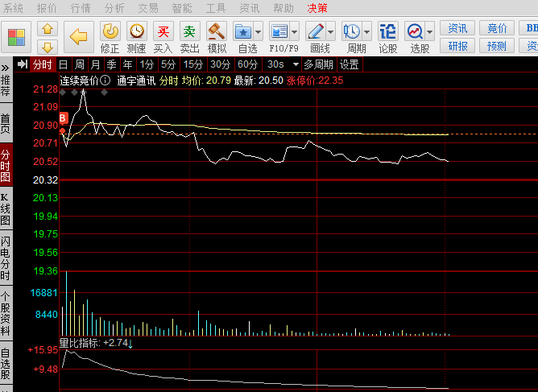Click the 资讯 button on the right
This screenshot has height=392, width=538.
pyautogui.click(x=457, y=29)
